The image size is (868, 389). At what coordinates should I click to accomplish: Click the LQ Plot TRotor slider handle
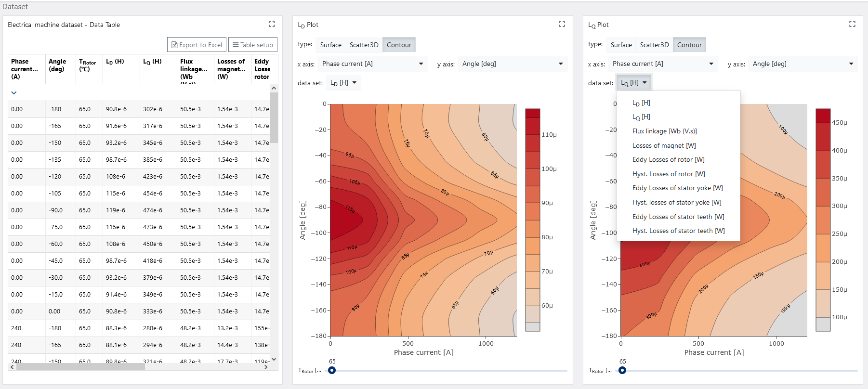pyautogui.click(x=622, y=370)
